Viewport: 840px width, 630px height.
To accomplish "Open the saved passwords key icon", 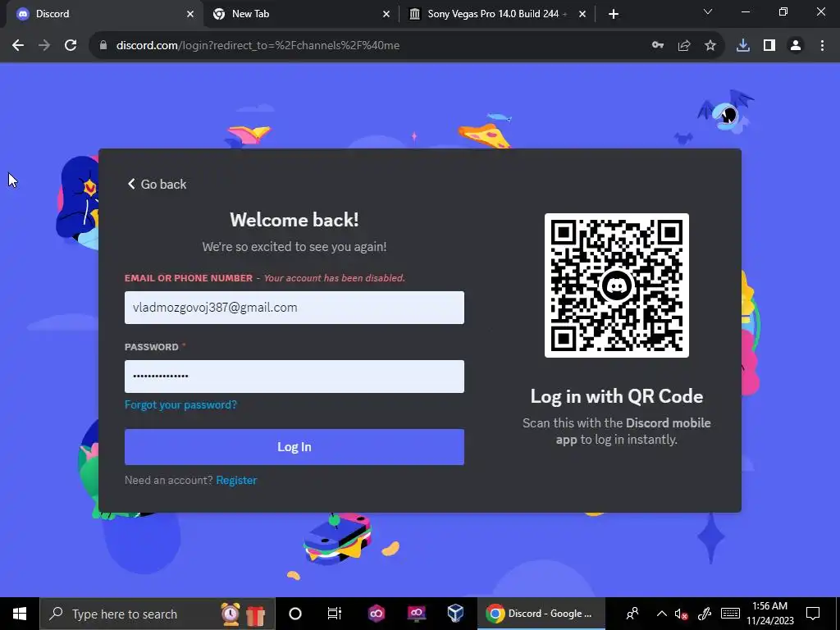I will tap(658, 46).
